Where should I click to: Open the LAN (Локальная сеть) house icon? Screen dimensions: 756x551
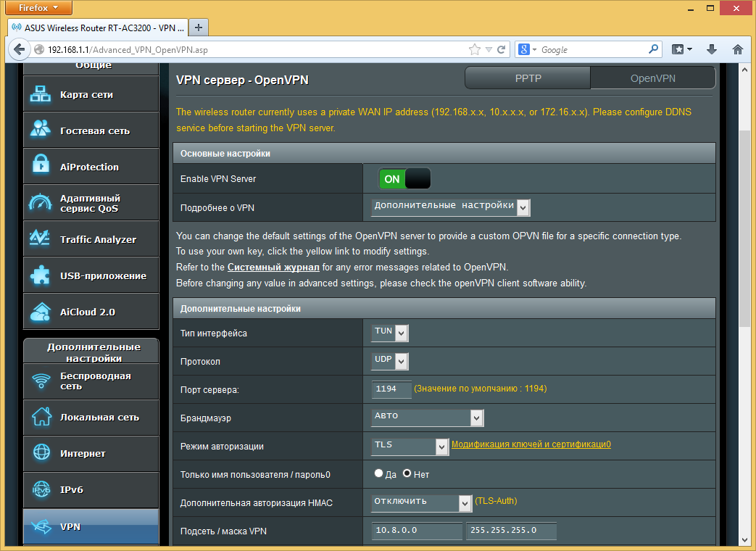click(41, 416)
